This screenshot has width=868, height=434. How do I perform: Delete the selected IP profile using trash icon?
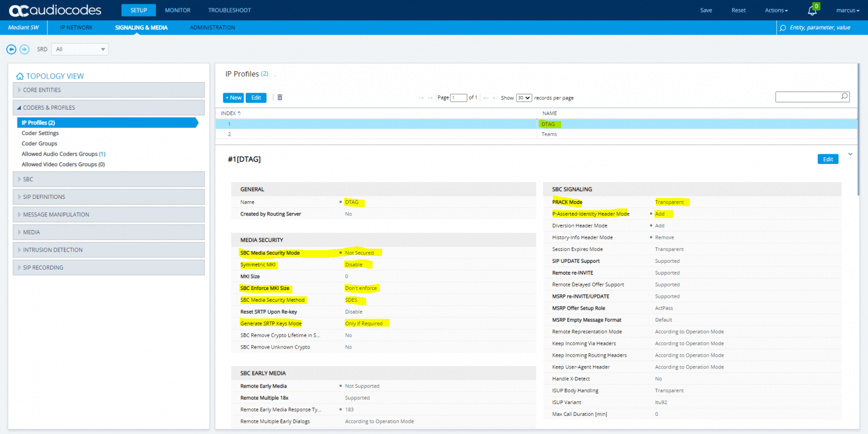280,97
